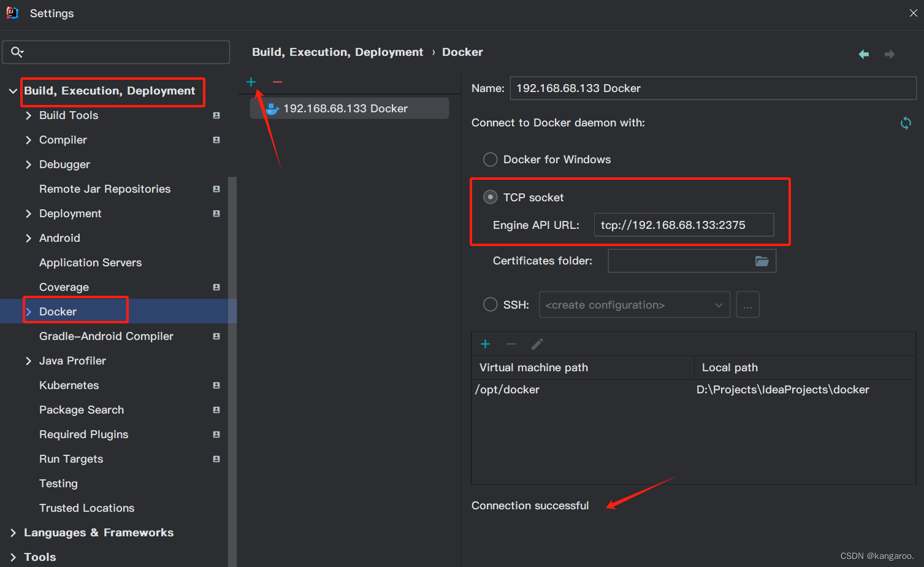Open Gradle-Android Compiler settings

tap(106, 336)
